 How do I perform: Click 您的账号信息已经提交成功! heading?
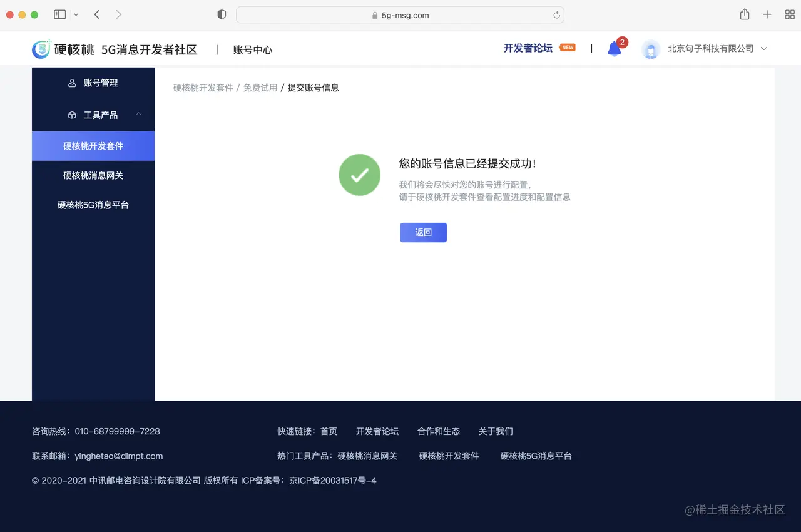[x=468, y=163]
